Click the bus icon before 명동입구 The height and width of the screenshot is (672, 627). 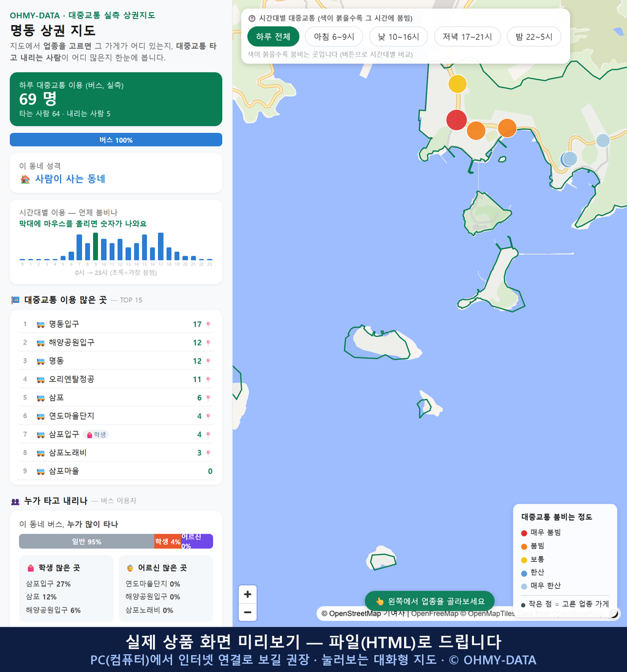(x=41, y=324)
